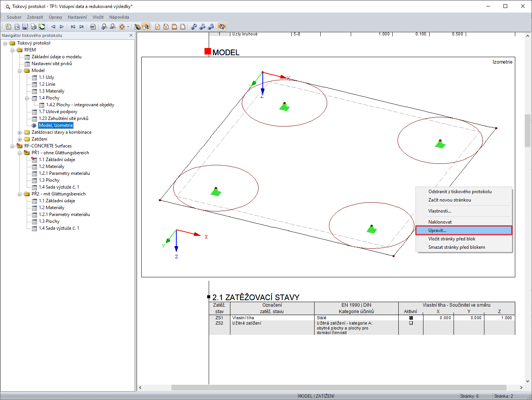Collapse the PŘ2 - mit Glättungsbereich node

[x=20, y=194]
